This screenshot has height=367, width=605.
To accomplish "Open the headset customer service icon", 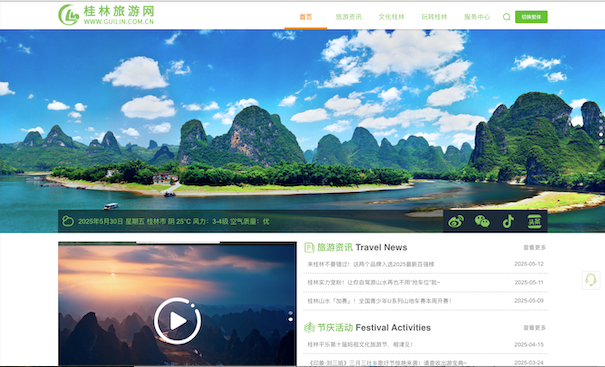I will [x=591, y=279].
